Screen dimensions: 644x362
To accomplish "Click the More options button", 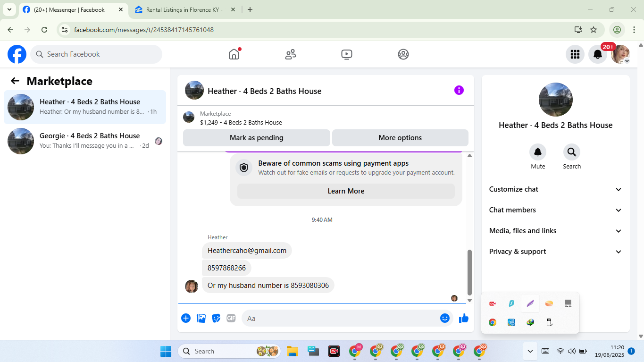I will coord(400,138).
